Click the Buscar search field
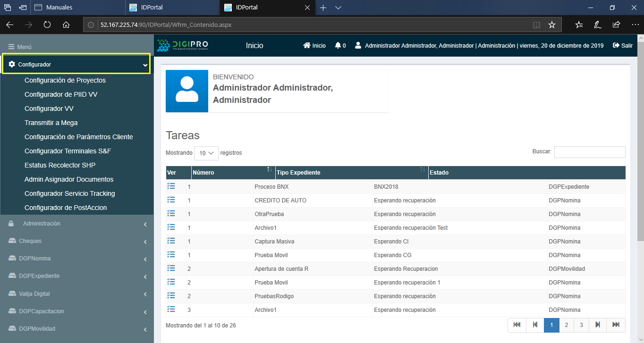Image resolution: width=644 pixels, height=343 pixels. point(589,152)
